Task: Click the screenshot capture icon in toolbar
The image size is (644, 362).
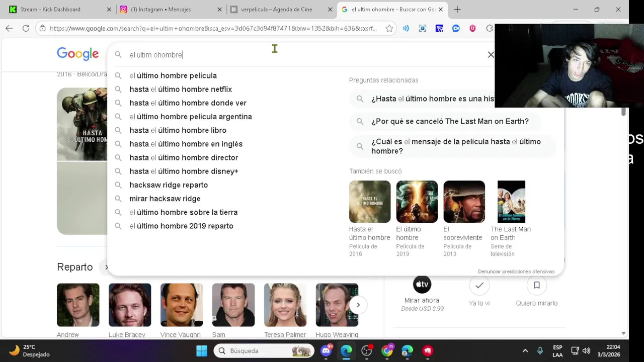Action: tap(423, 29)
